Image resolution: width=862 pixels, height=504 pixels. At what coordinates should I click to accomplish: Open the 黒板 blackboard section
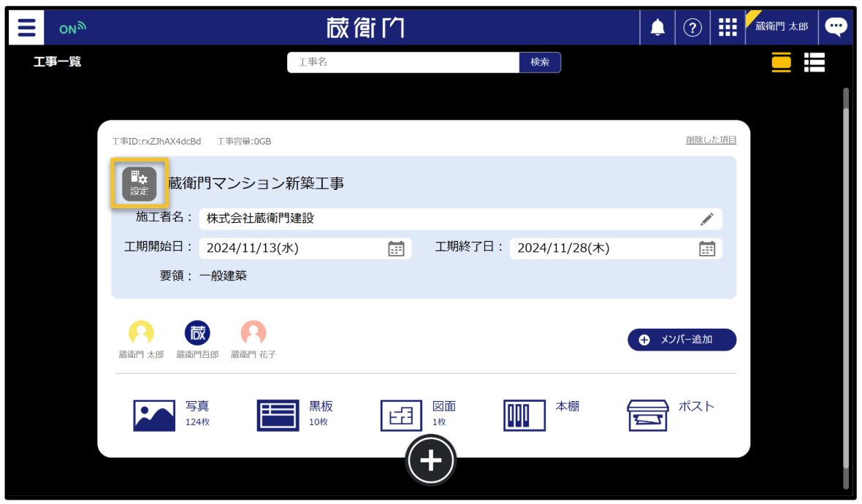(x=278, y=415)
